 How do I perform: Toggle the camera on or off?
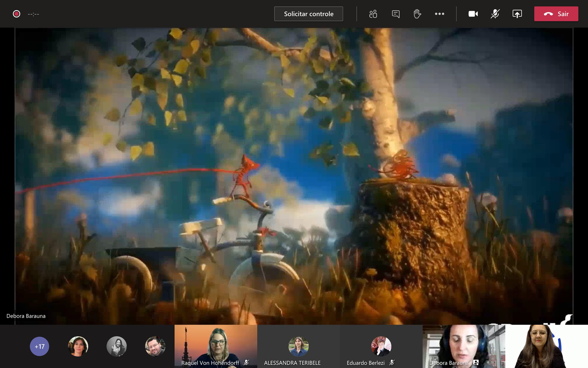pyautogui.click(x=473, y=14)
